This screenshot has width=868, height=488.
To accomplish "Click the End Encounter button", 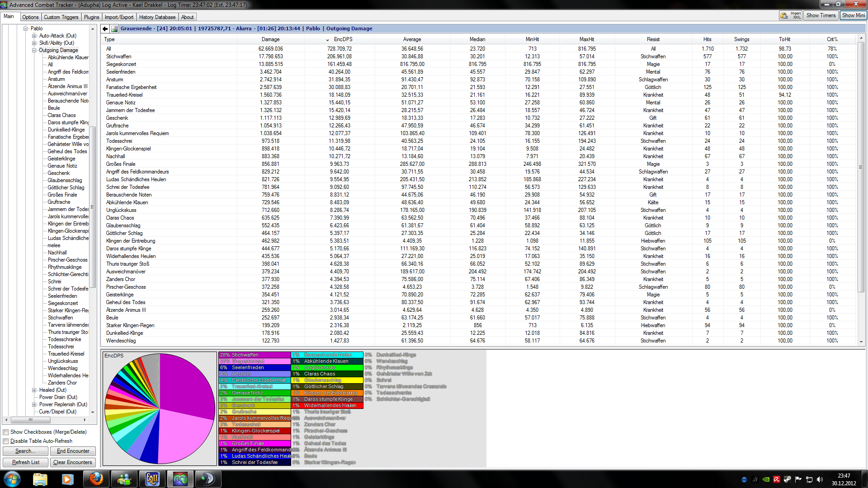I will click(x=73, y=451).
